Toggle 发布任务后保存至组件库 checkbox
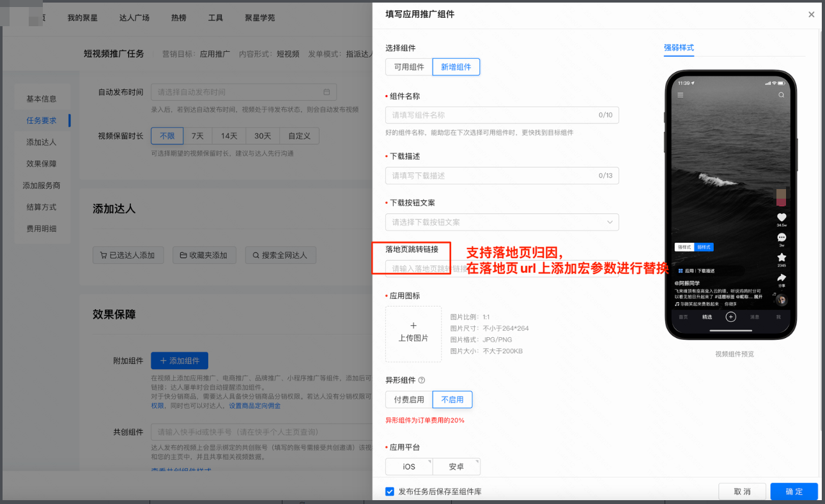This screenshot has width=825, height=504. click(x=390, y=492)
